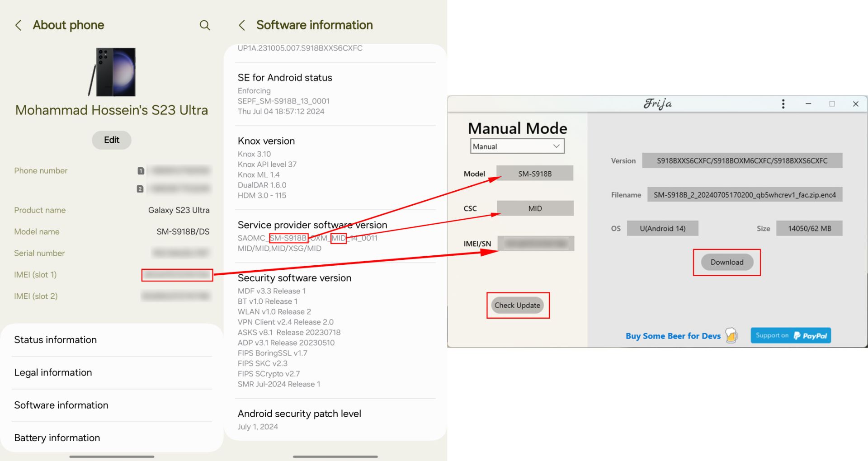Screen dimensions: 868x461
Task: Tap SIM 2 phone number badge
Action: point(140,189)
